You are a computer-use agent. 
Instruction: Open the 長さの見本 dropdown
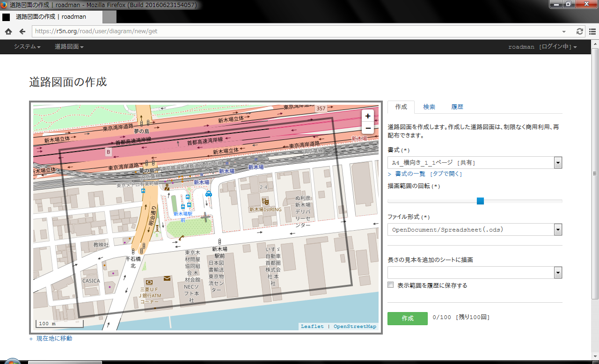click(x=475, y=273)
